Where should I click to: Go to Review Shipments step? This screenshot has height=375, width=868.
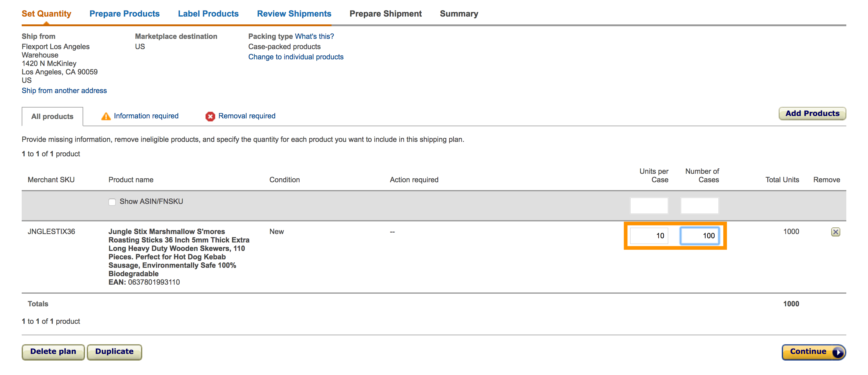click(294, 14)
